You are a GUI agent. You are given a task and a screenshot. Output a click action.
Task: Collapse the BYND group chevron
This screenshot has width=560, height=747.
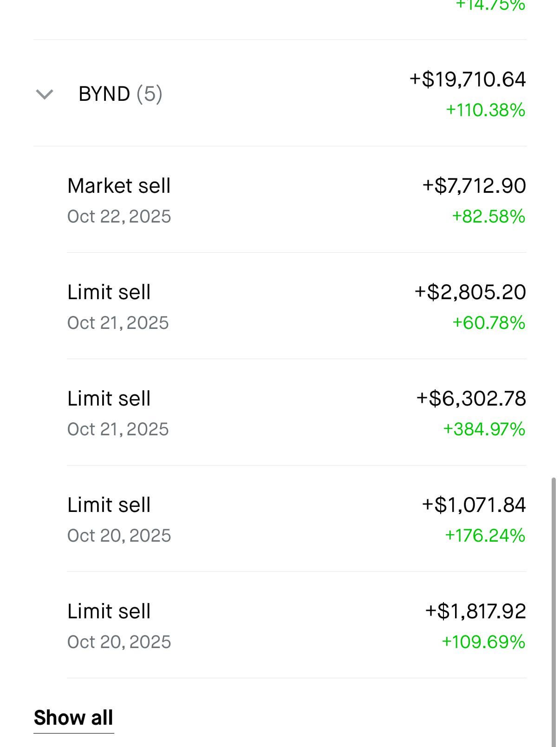pyautogui.click(x=45, y=94)
